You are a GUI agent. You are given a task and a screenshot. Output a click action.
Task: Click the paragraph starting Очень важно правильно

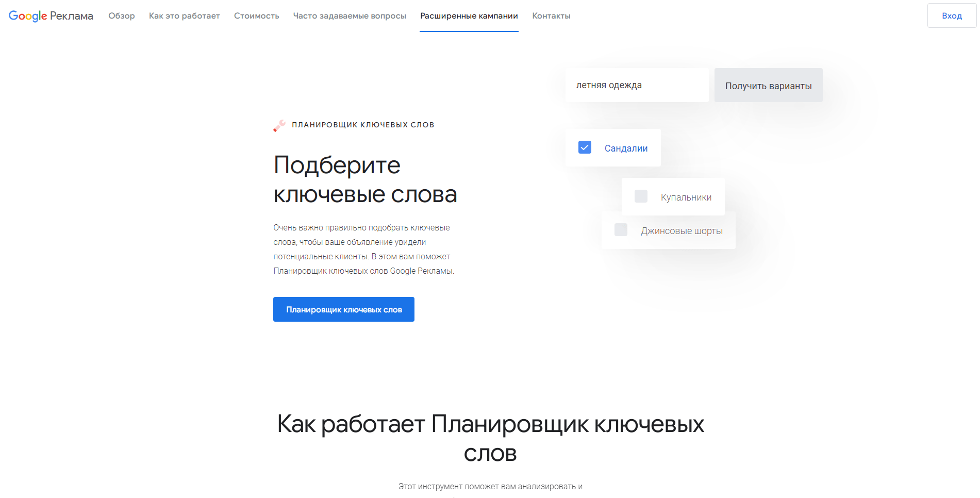(364, 249)
